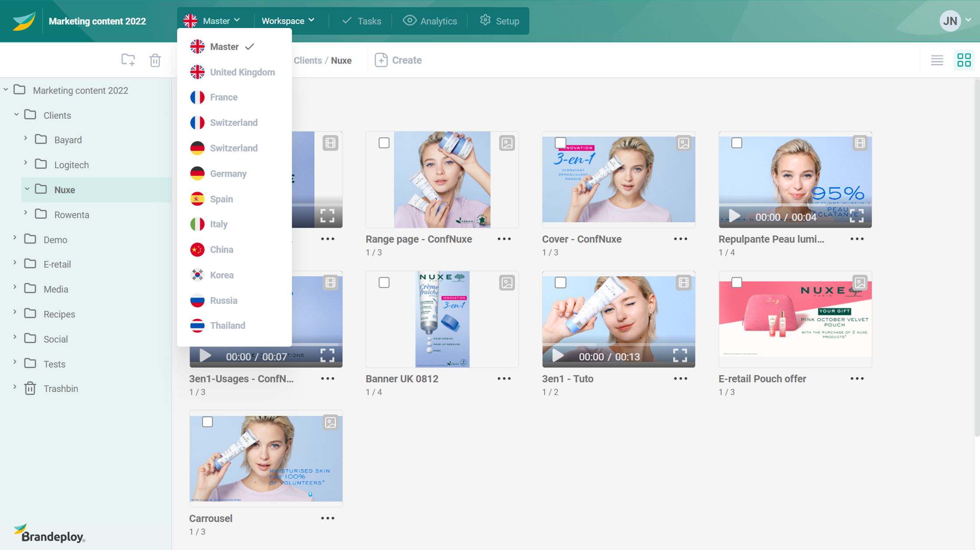The image size is (980, 550).
Task: Click the trash delete icon in toolbar
Action: [x=155, y=60]
